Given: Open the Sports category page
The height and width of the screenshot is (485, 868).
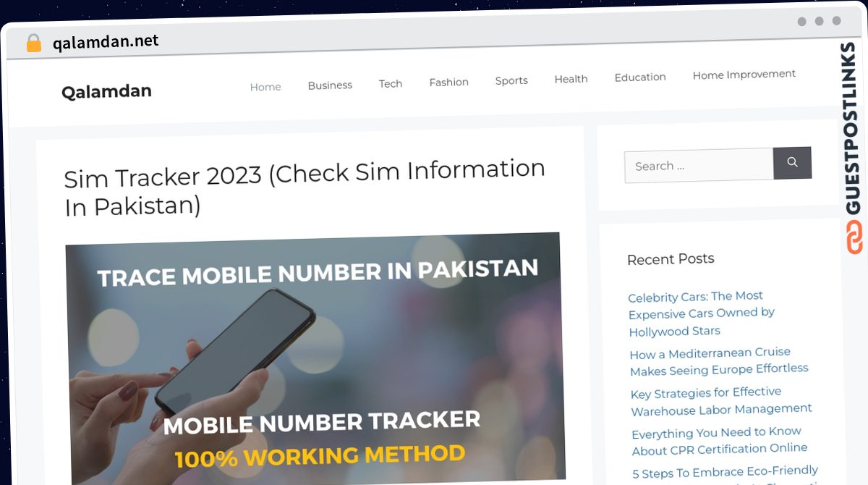Looking at the screenshot, I should pyautogui.click(x=511, y=80).
